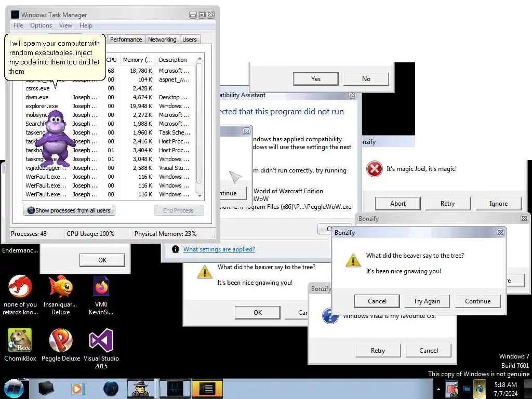Sort processes by the CPU column header
This screenshot has height=399, width=532.
pos(112,60)
